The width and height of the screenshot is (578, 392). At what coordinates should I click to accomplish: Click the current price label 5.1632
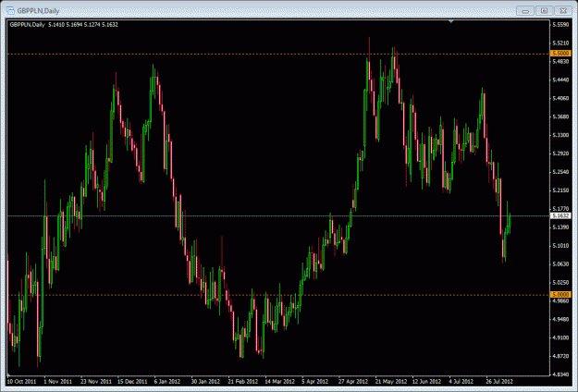(560, 215)
